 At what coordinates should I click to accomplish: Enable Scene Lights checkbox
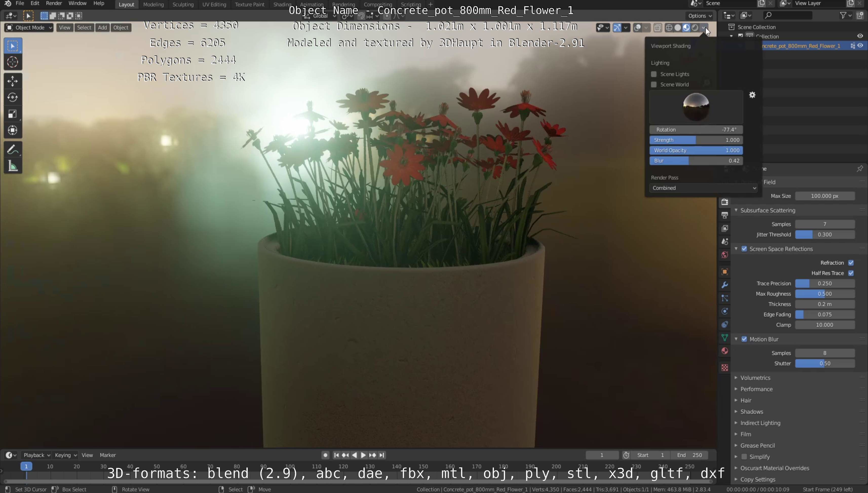point(654,74)
